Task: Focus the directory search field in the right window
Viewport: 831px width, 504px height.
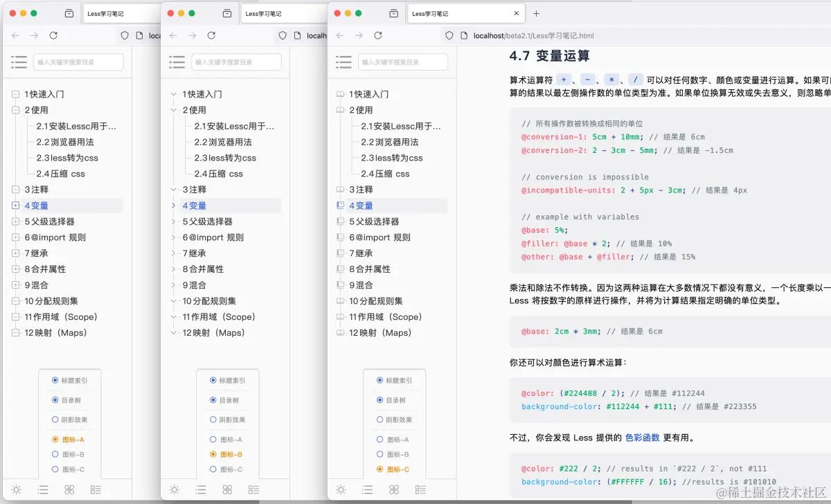Action: 403,62
